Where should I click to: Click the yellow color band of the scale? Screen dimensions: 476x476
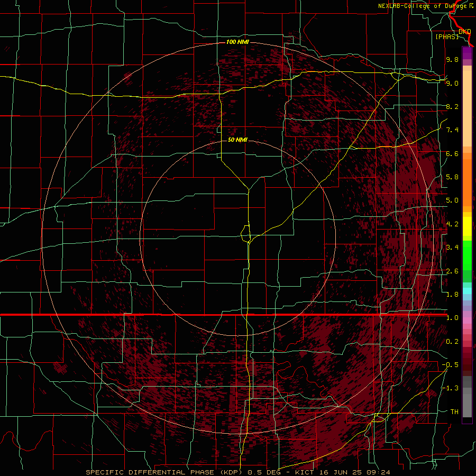467,226
